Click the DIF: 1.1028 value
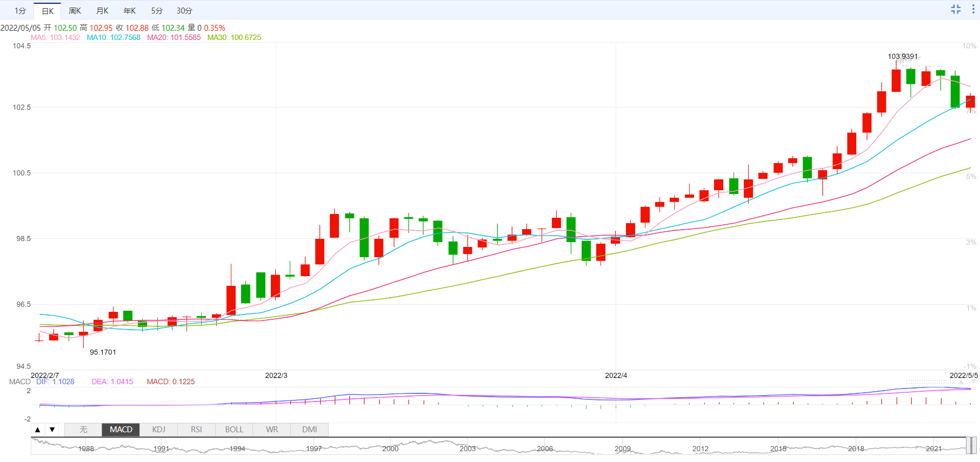This screenshot has width=980, height=462. pyautogui.click(x=55, y=381)
